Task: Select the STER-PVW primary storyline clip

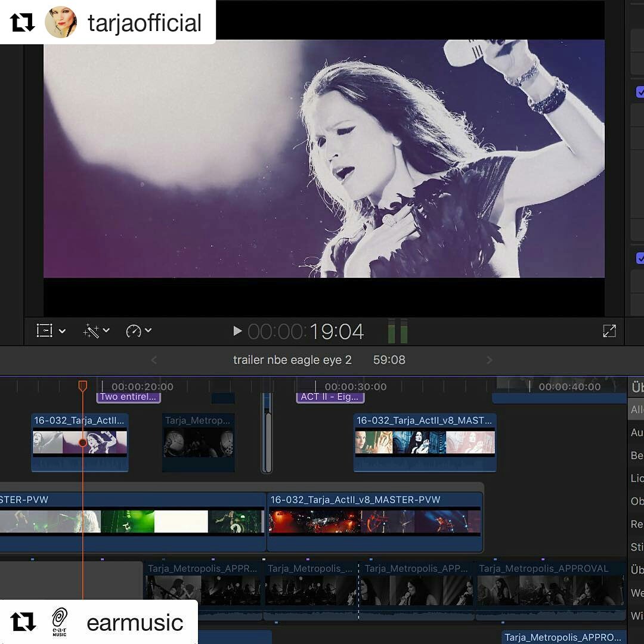Action: pos(132,522)
